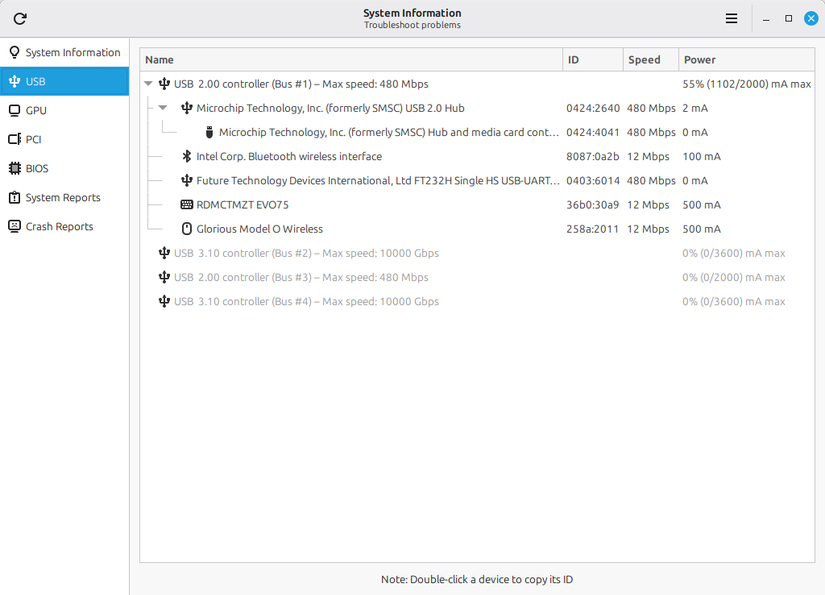
Task: Select the lightbulb icon beside System Information
Action: (x=14, y=52)
